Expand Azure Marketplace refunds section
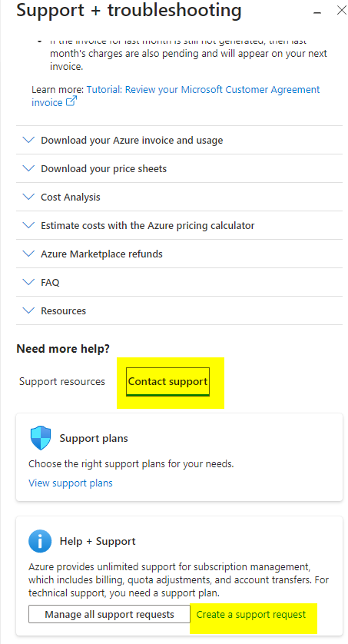348x644 pixels. [179, 254]
